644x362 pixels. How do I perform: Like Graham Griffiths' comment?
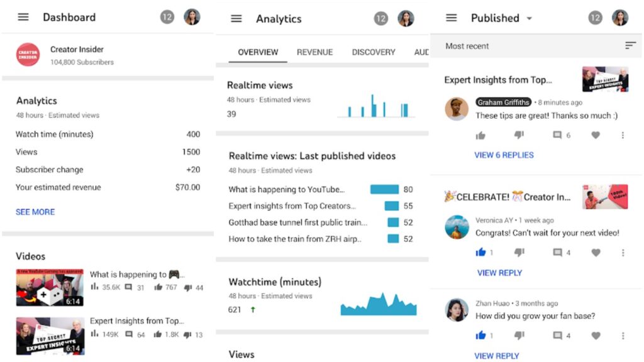point(480,136)
